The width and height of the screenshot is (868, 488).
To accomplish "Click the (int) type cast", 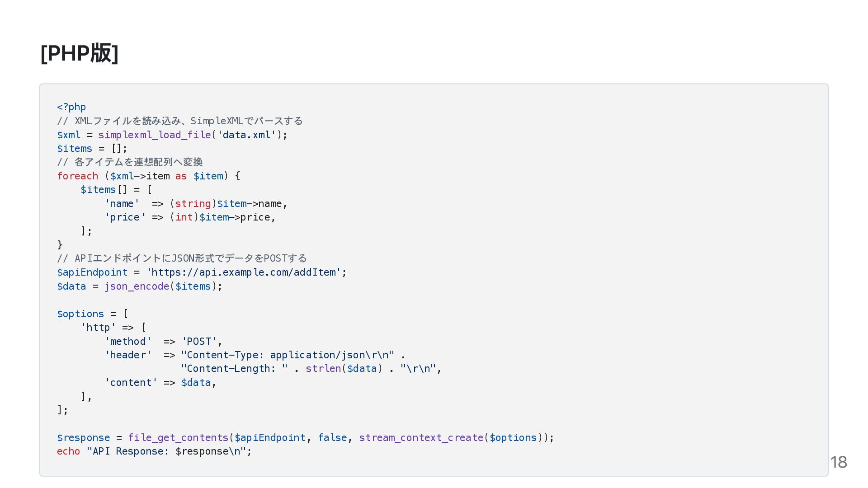I will (184, 217).
